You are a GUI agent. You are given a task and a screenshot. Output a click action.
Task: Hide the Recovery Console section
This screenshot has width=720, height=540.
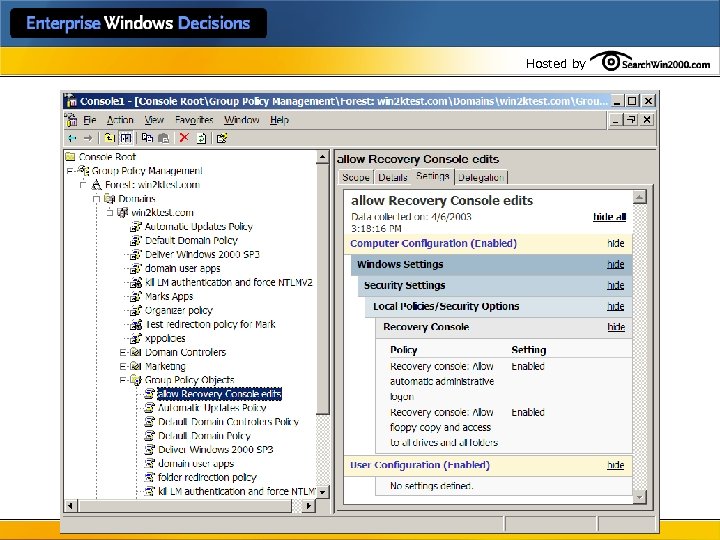tap(616, 327)
